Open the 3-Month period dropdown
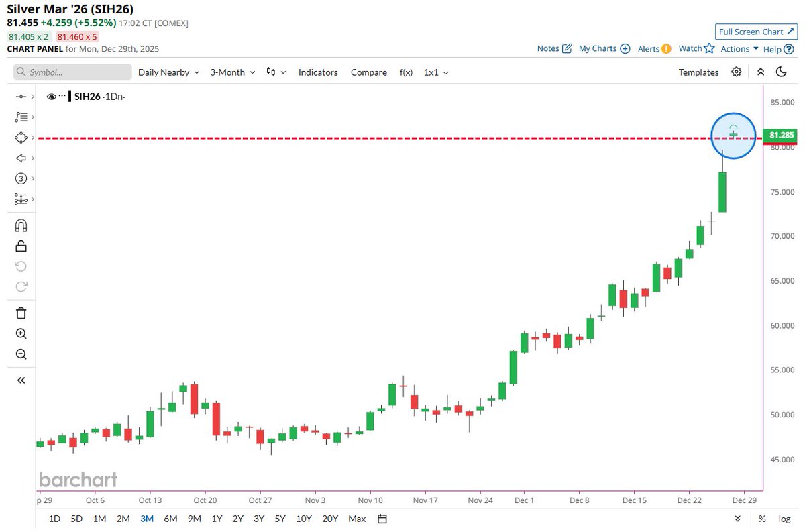 (232, 72)
